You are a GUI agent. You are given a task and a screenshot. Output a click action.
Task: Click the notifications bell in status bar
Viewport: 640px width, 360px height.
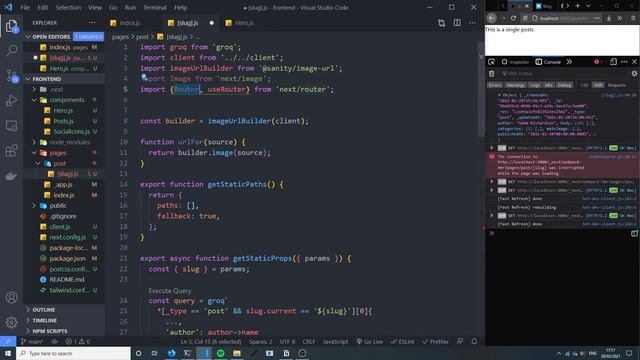474,341
